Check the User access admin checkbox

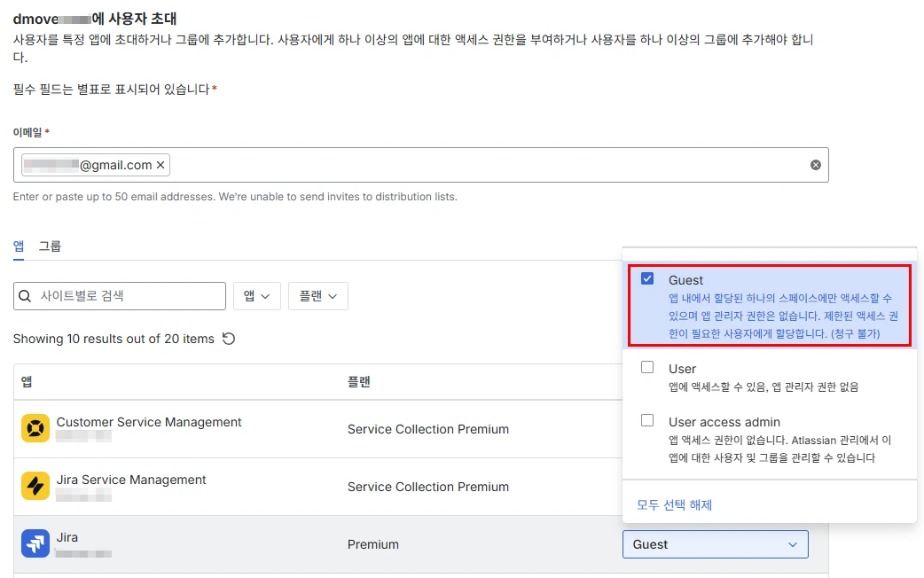click(647, 420)
